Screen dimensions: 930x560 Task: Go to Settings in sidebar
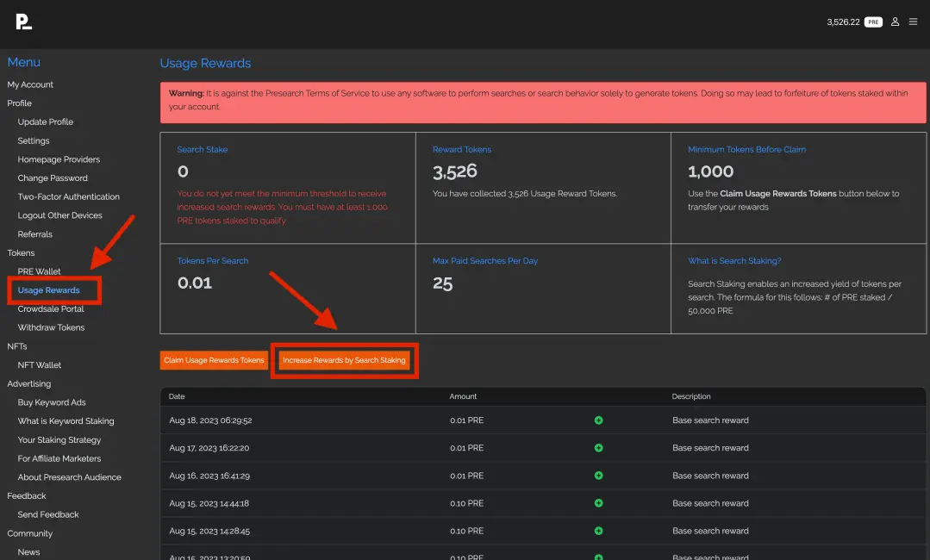tap(34, 141)
